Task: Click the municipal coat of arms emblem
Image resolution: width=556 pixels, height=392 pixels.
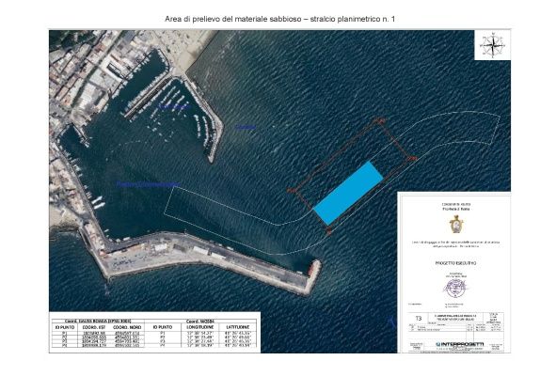Action: [x=456, y=225]
